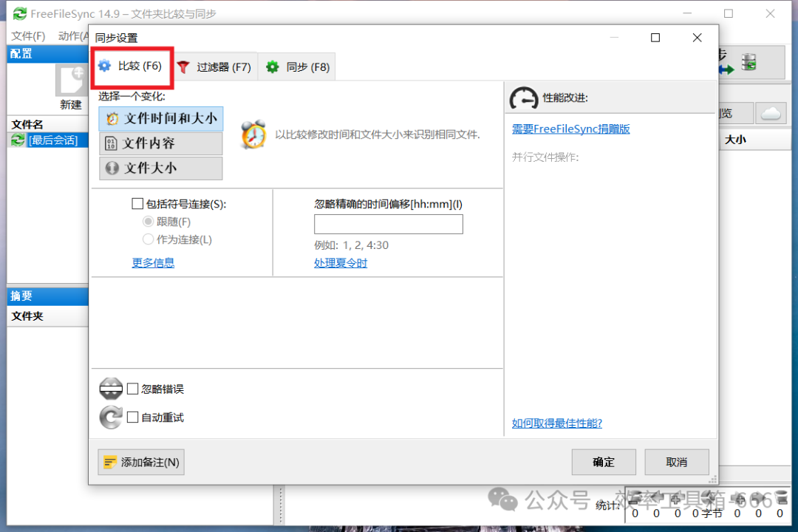
Task: Choose the 作为连接(L) radio option
Action: coord(148,239)
